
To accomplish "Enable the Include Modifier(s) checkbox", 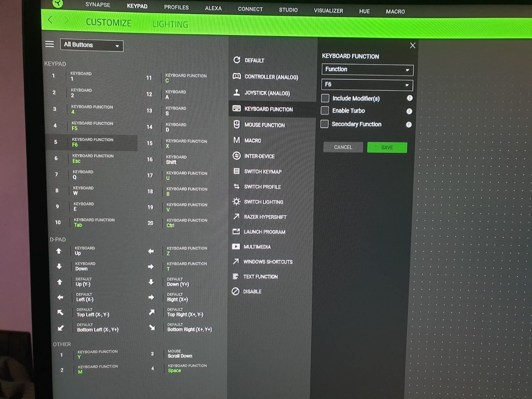I will point(325,98).
